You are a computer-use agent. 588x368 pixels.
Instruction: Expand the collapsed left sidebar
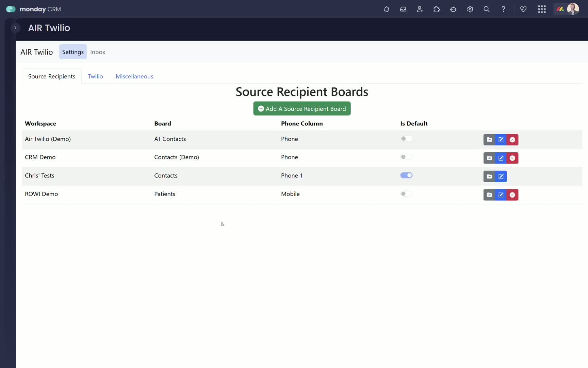pyautogui.click(x=15, y=28)
